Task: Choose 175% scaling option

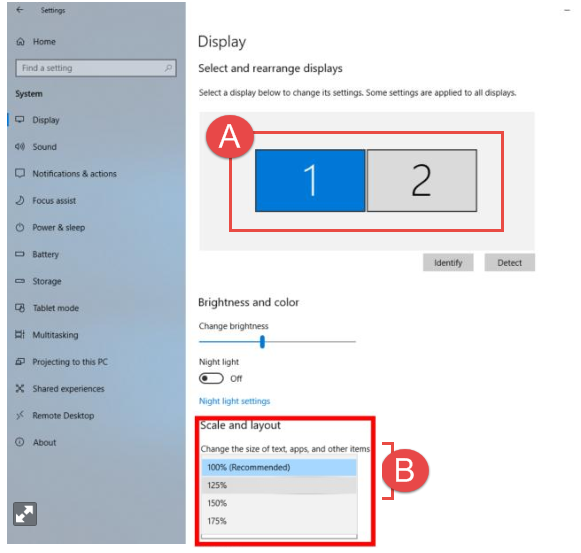Action: [279, 521]
